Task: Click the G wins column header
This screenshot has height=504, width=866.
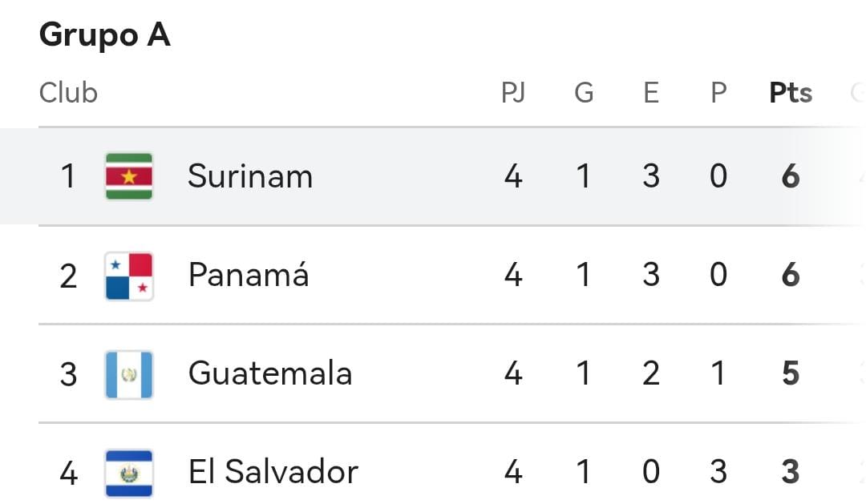Action: click(x=584, y=93)
